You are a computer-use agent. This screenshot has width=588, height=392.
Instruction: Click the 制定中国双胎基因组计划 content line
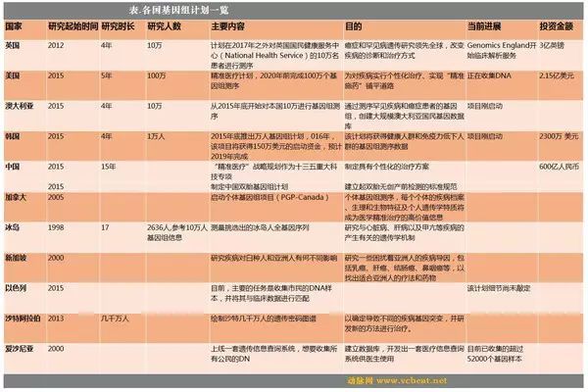tap(249, 187)
